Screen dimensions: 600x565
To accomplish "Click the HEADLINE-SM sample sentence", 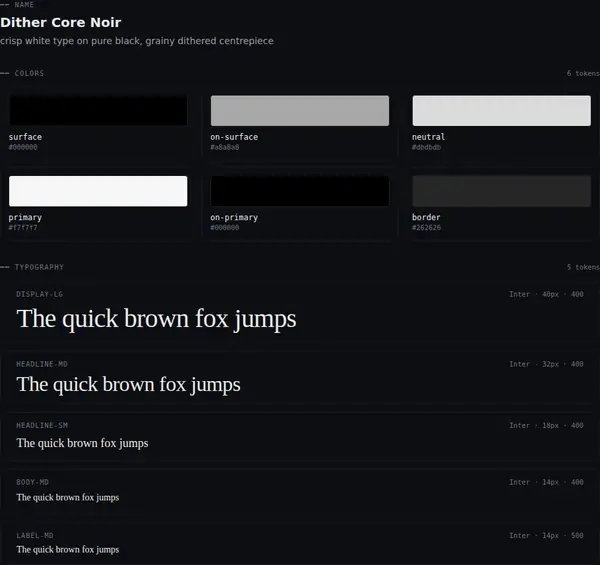I will point(82,443).
